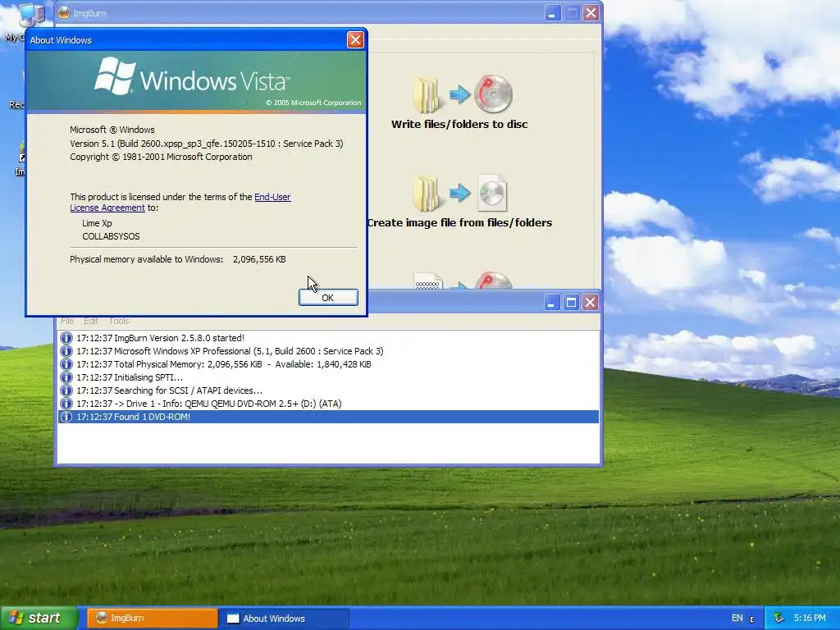Open the File menu in log window

67,321
